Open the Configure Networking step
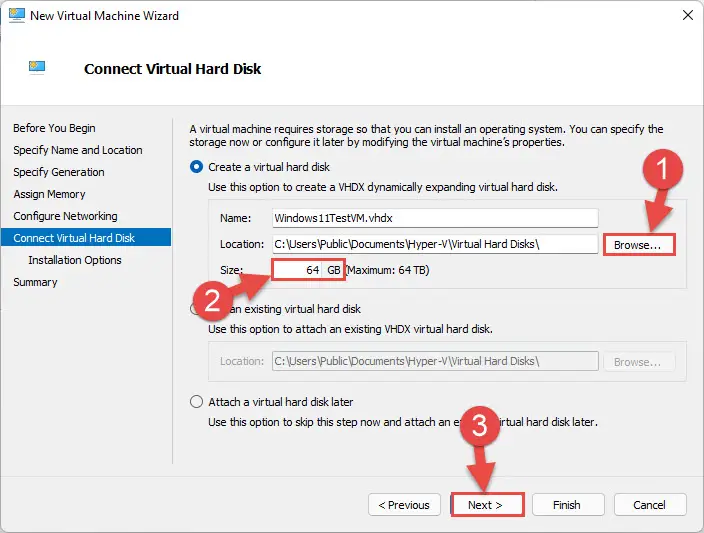The width and height of the screenshot is (704, 533). tap(66, 216)
